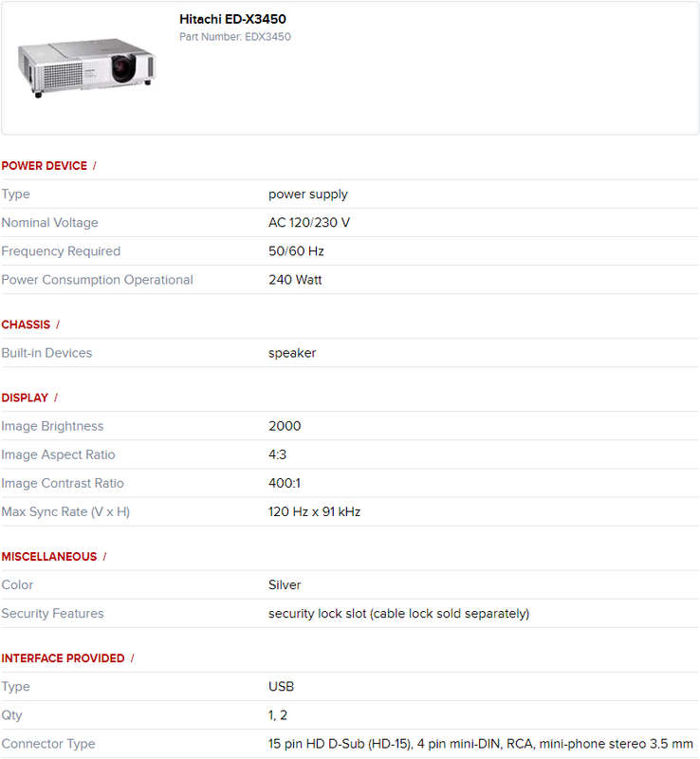Screen dimensions: 700x759
Task: Click the CHASSIS section heading
Action: (26, 324)
